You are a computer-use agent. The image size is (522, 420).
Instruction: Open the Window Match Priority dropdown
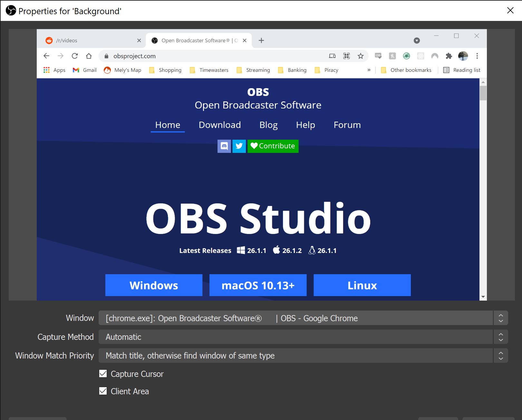point(303,355)
